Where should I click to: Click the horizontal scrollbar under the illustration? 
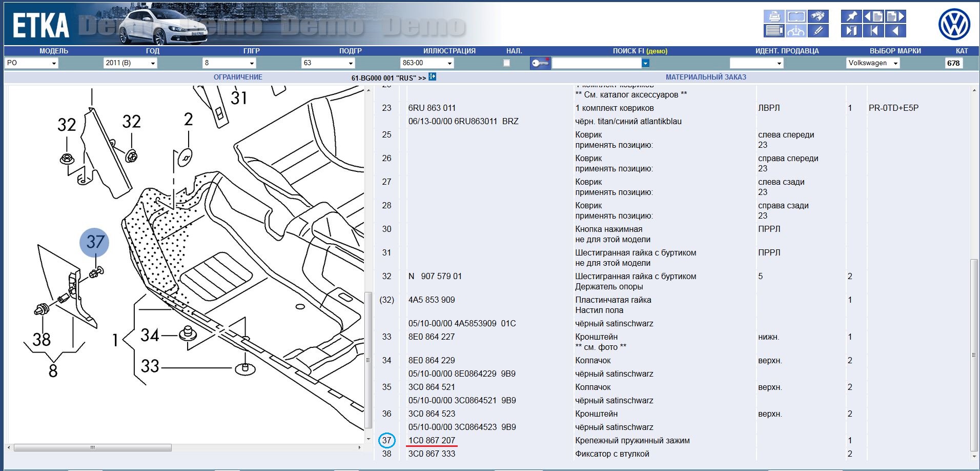tap(93, 448)
